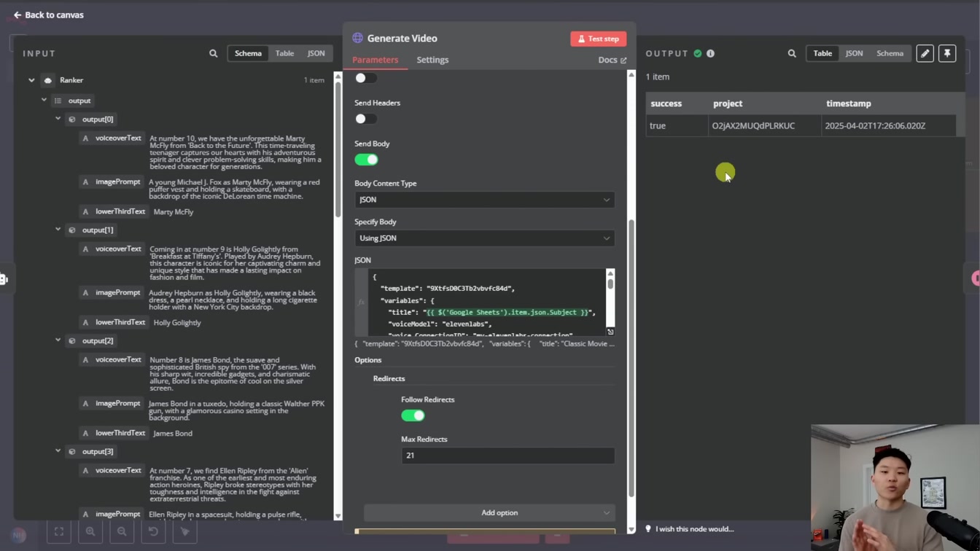Click the INPUT panel vertical scrollbar
The height and width of the screenshot is (551, 980).
(x=338, y=149)
